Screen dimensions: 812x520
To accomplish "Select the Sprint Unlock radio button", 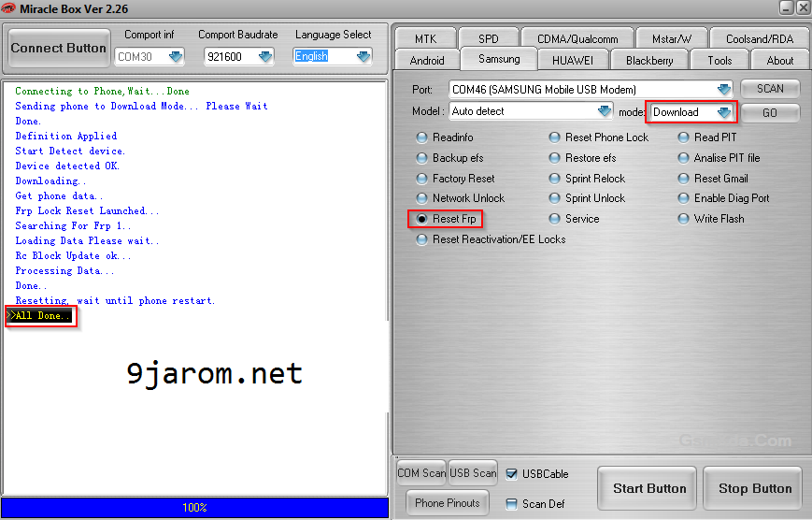I will coord(555,198).
